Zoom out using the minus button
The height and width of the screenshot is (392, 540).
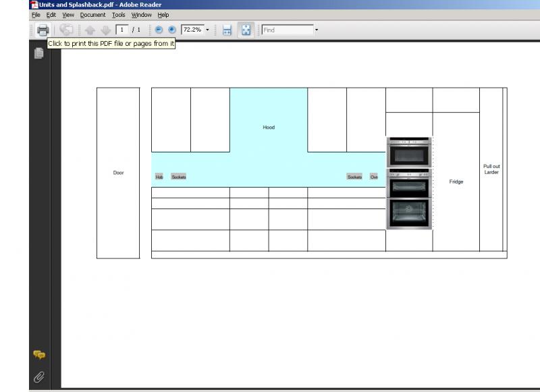(159, 30)
